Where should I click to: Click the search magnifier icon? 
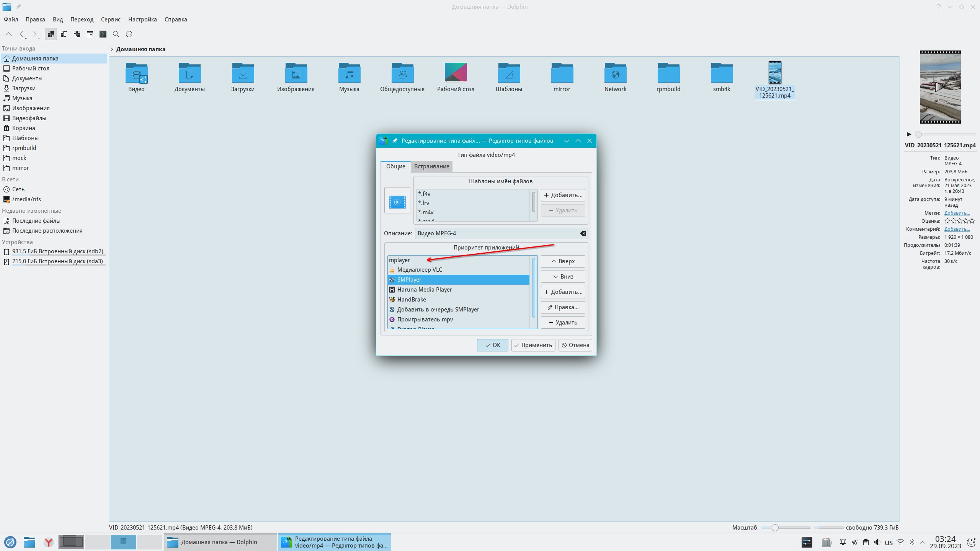(116, 34)
